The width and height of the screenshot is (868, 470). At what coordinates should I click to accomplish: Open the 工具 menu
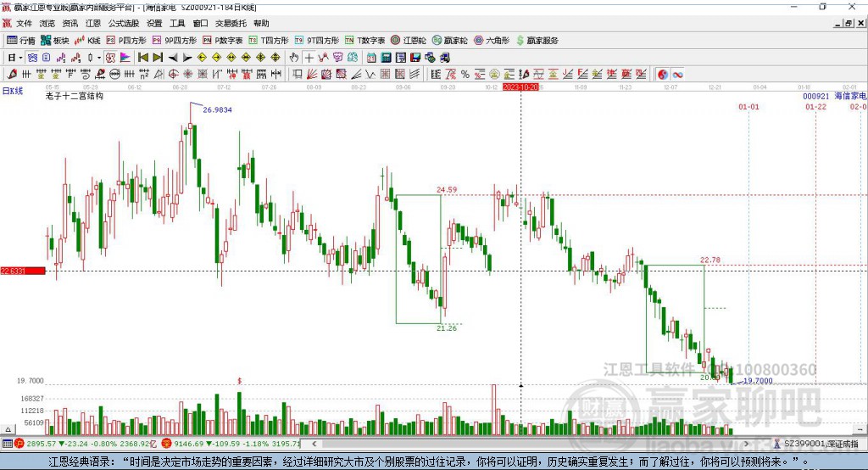[177, 23]
